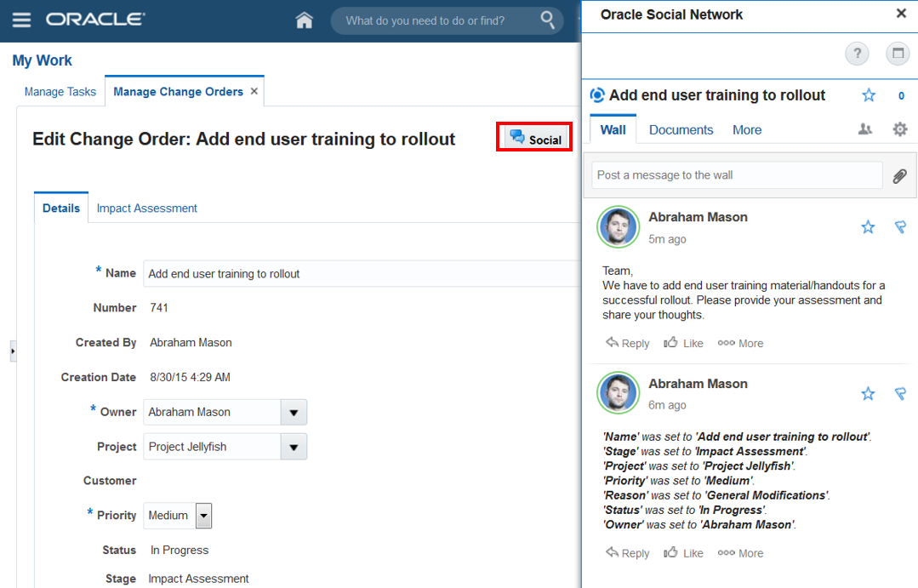The height and width of the screenshot is (588, 918).
Task: Star the conversation Add end user training
Action: 869,94
